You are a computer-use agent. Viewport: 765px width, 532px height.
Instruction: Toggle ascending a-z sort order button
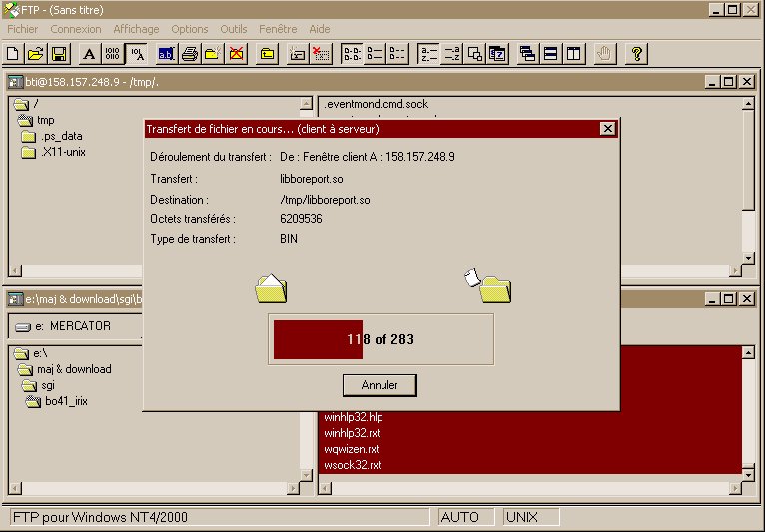point(428,54)
